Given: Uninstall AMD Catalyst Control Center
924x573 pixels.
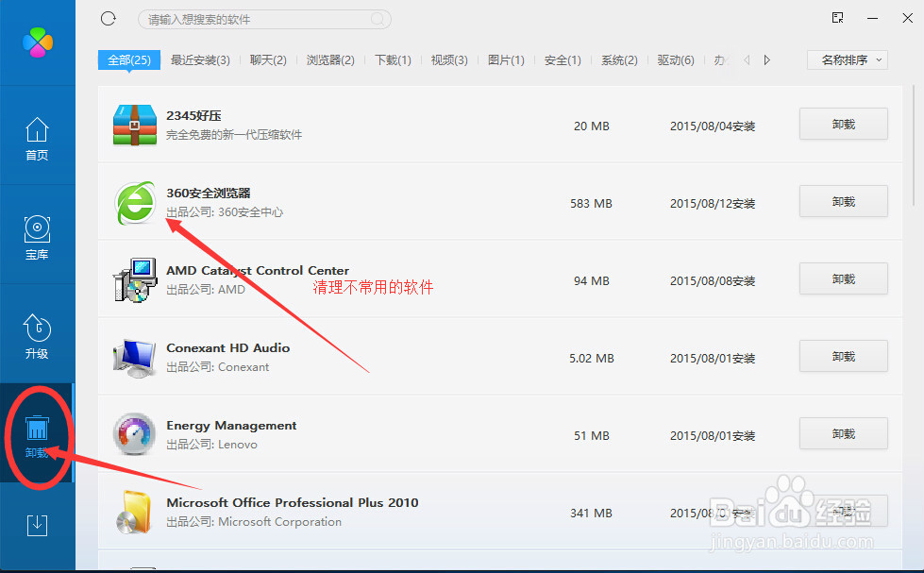Looking at the screenshot, I should coord(843,278).
